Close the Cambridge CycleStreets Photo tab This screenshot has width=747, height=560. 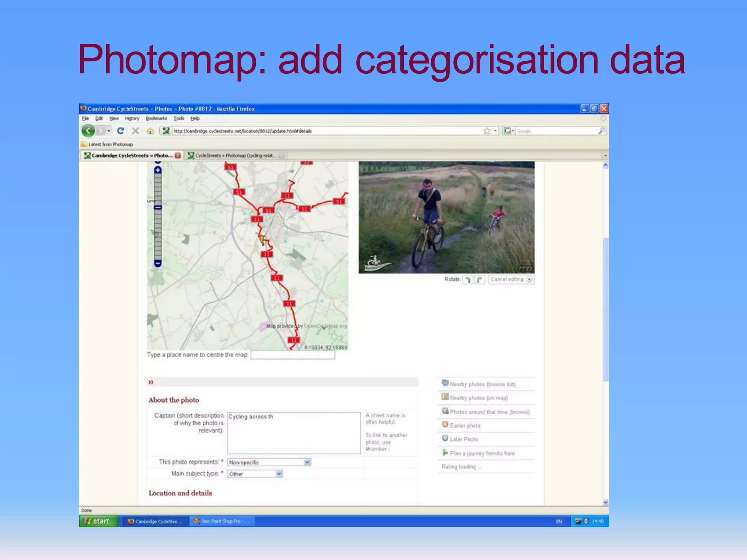pos(178,156)
